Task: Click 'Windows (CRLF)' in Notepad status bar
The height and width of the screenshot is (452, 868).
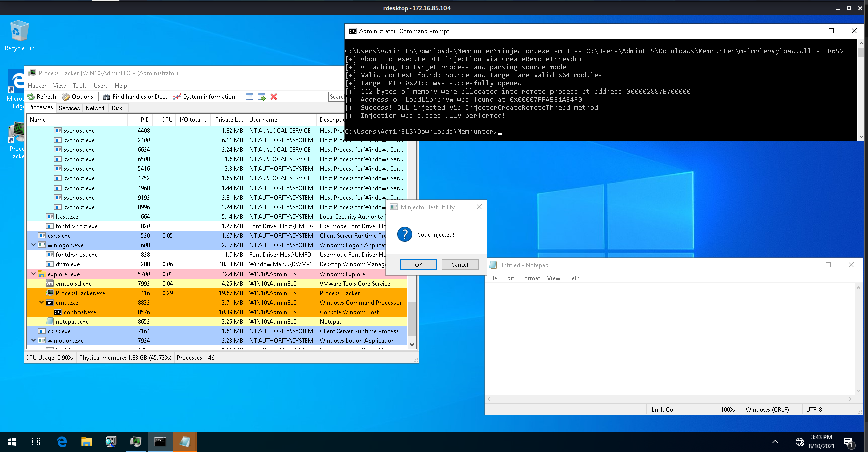Action: coord(767,410)
